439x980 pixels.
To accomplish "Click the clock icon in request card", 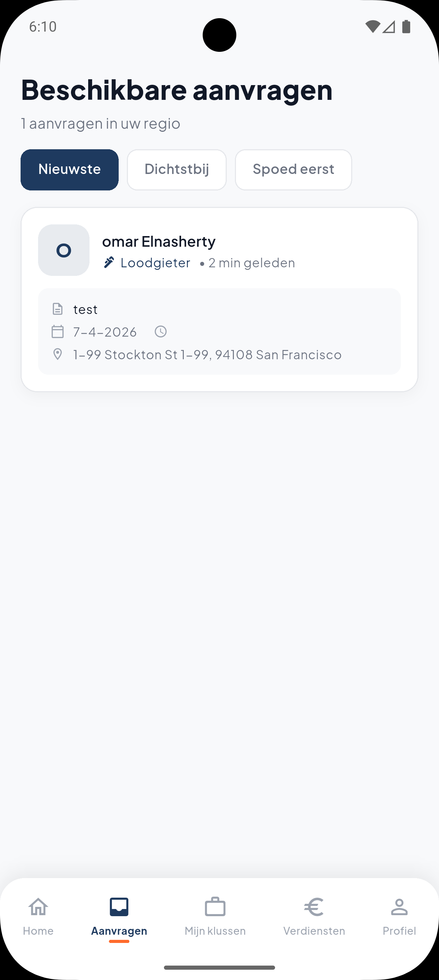I will [161, 331].
